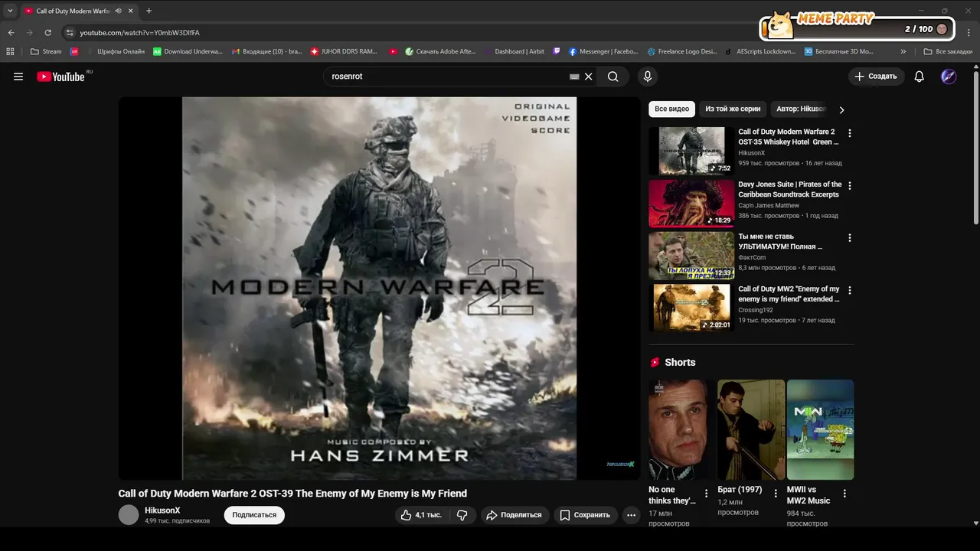The image size is (980, 551).
Task: Expand hidden bookmarks with the double chevron
Action: click(903, 51)
